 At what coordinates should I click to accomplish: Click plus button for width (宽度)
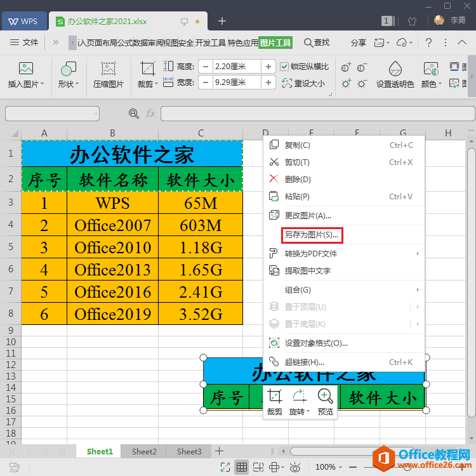268,83
